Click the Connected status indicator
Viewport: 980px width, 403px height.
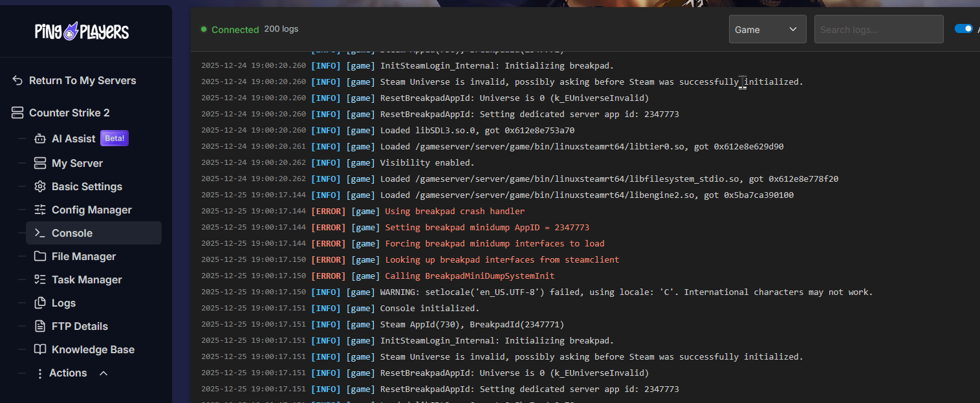click(230, 30)
